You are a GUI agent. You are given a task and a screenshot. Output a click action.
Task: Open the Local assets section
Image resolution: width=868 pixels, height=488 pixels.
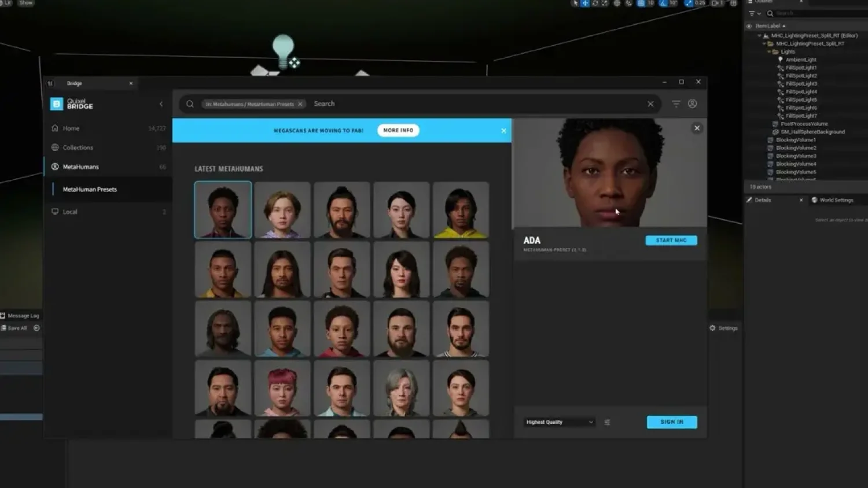108,212
